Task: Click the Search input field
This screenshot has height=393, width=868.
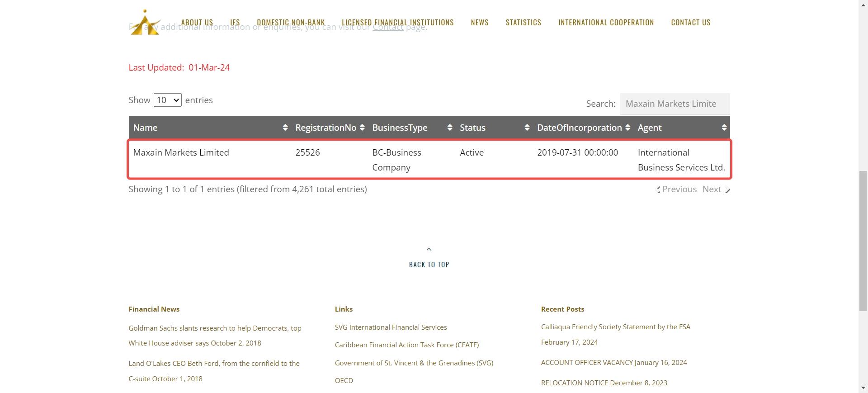Action: 675,104
